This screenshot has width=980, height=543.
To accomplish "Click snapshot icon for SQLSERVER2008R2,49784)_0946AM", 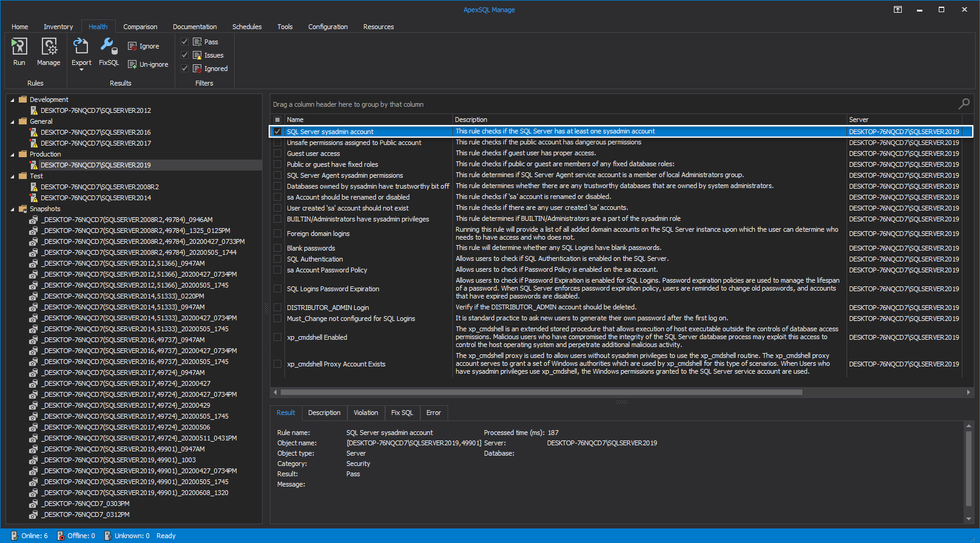I will (34, 220).
